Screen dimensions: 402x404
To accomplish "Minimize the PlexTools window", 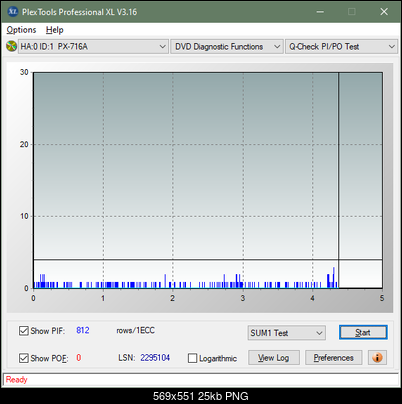I will [320, 12].
